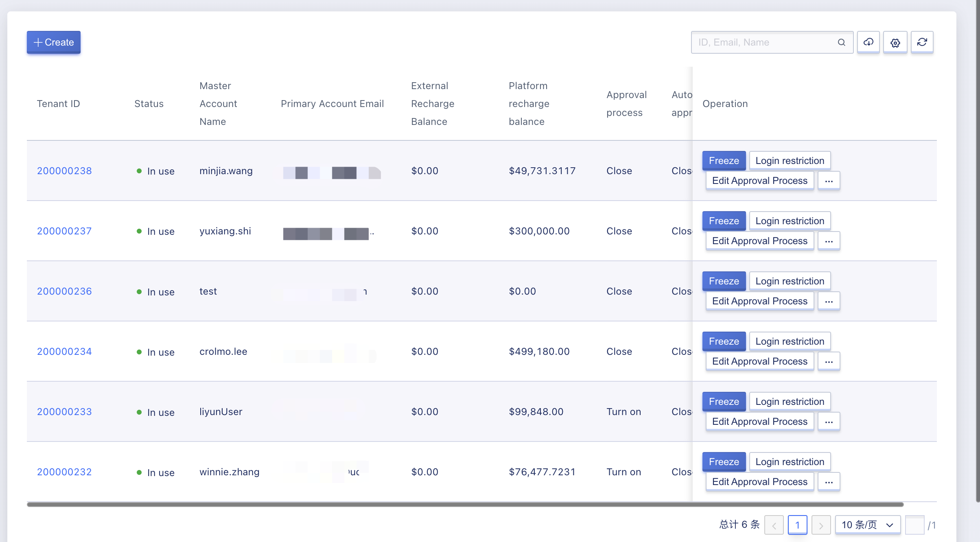Screen dimensions: 980x542
Task: Click the Primary Account Email column header
Action: (x=332, y=104)
